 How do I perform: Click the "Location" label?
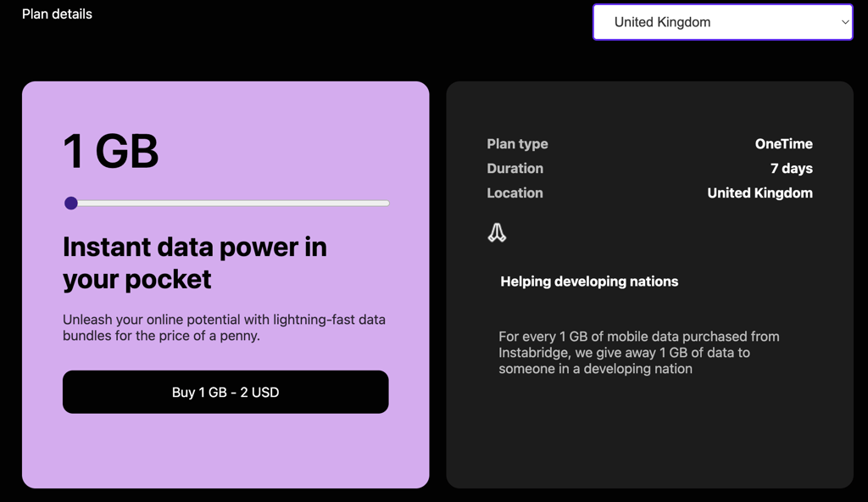coord(515,192)
